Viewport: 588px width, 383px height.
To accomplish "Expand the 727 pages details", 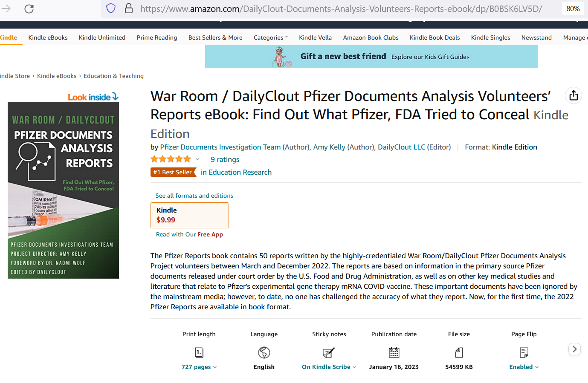I will [199, 367].
